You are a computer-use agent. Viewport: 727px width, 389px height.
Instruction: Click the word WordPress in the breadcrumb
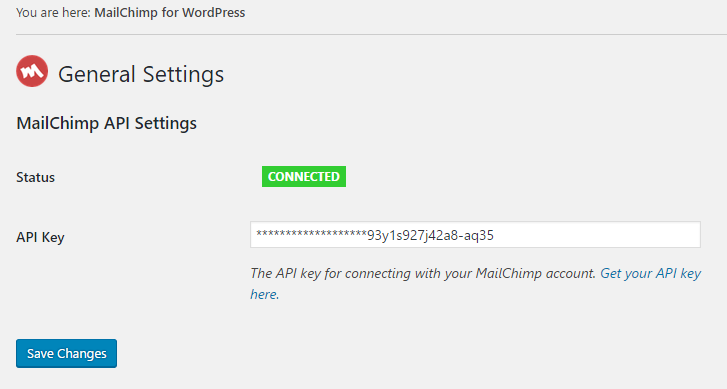point(213,13)
